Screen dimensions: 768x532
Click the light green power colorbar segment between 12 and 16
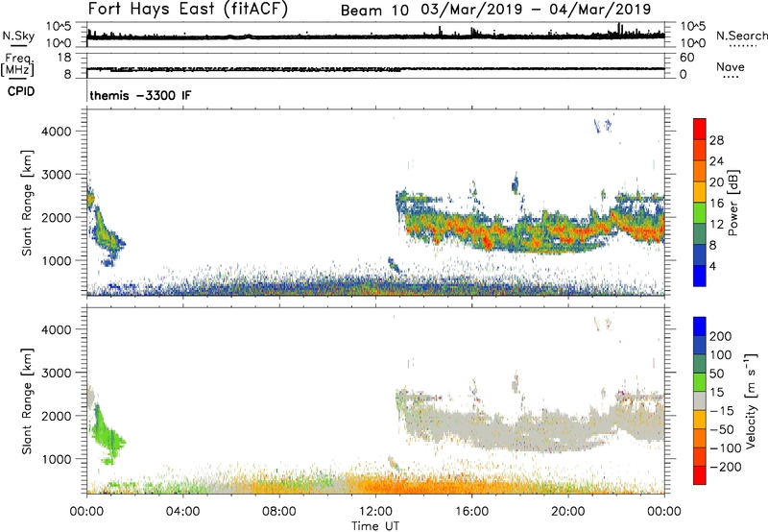coord(700,213)
